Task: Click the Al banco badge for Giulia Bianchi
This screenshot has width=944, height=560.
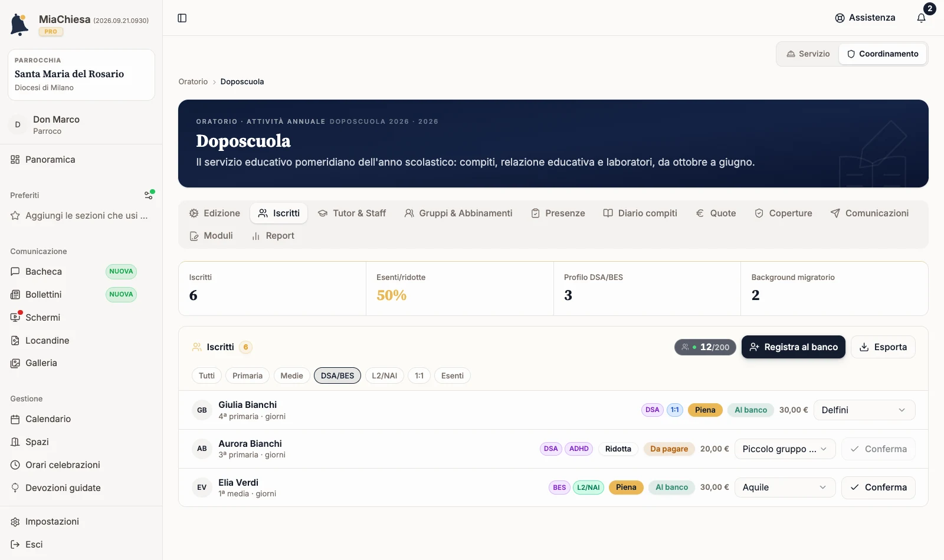Action: click(750, 410)
